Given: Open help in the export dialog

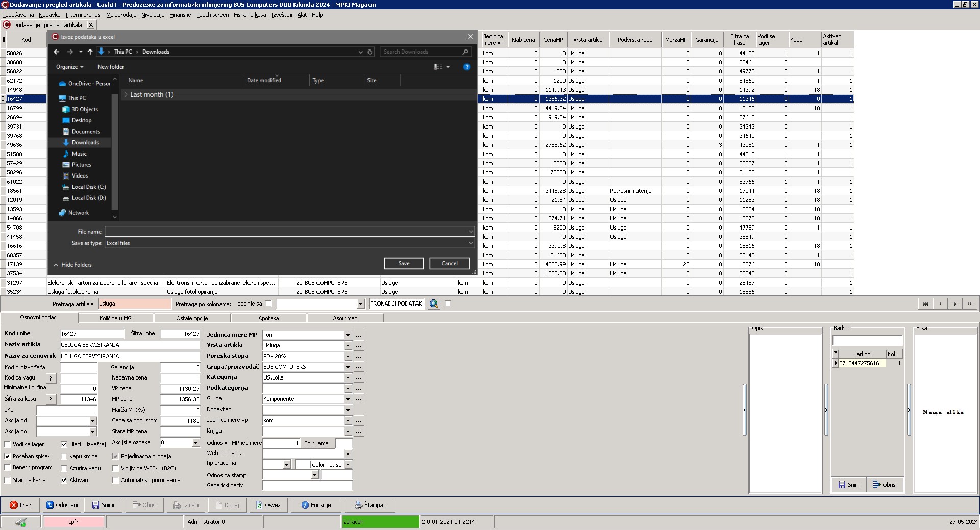Looking at the screenshot, I should pyautogui.click(x=466, y=67).
